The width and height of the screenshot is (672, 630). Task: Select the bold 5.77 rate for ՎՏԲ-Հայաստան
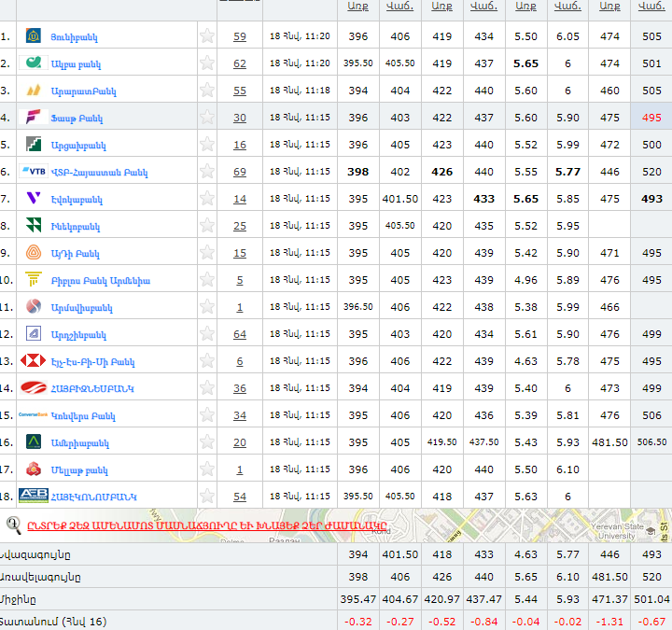(x=567, y=172)
